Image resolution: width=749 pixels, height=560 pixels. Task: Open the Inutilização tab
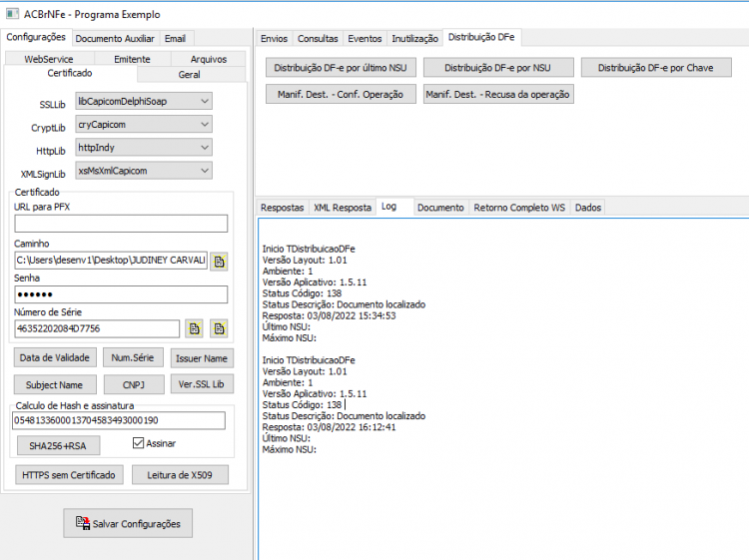point(414,39)
